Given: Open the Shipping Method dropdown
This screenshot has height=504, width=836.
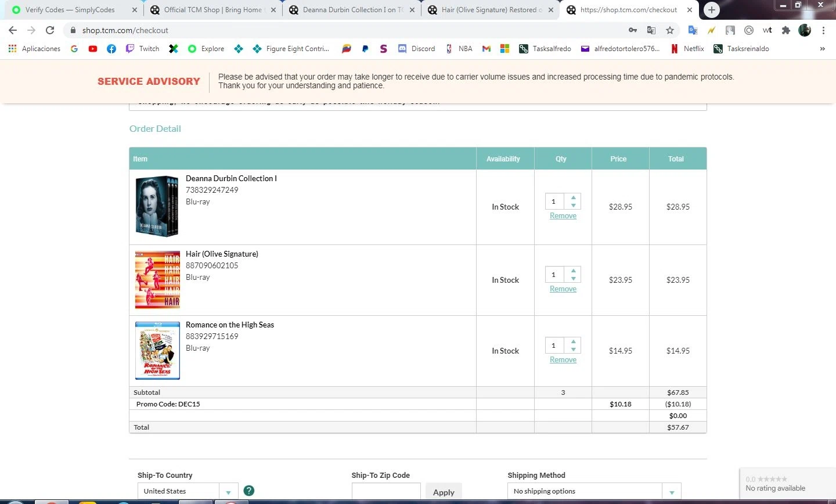Looking at the screenshot, I should pyautogui.click(x=594, y=491).
